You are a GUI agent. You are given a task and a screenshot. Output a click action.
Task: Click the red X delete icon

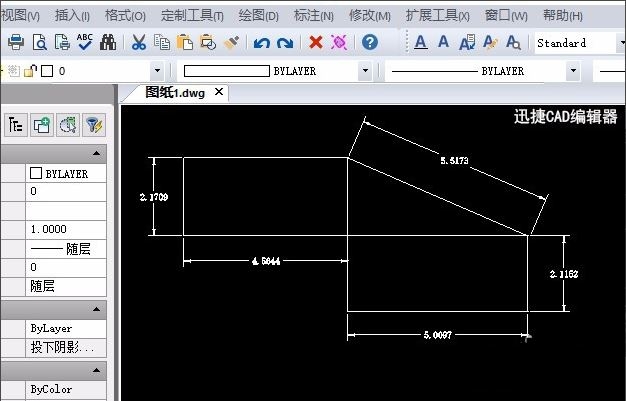[x=316, y=42]
